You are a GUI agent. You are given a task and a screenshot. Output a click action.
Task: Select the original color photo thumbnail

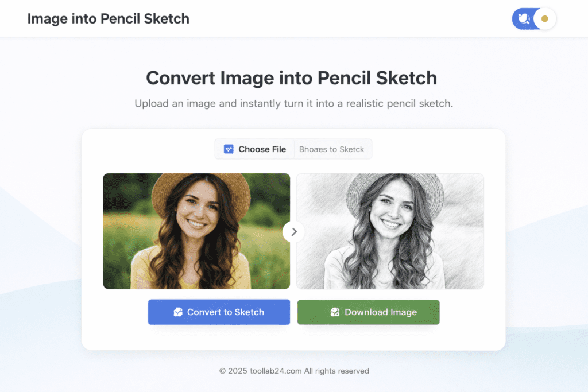tap(196, 231)
